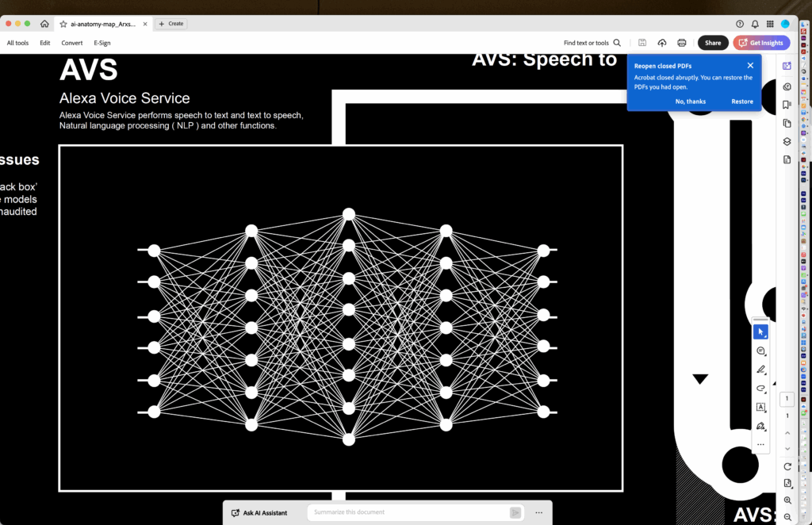Click the Get Insights button

coord(761,43)
